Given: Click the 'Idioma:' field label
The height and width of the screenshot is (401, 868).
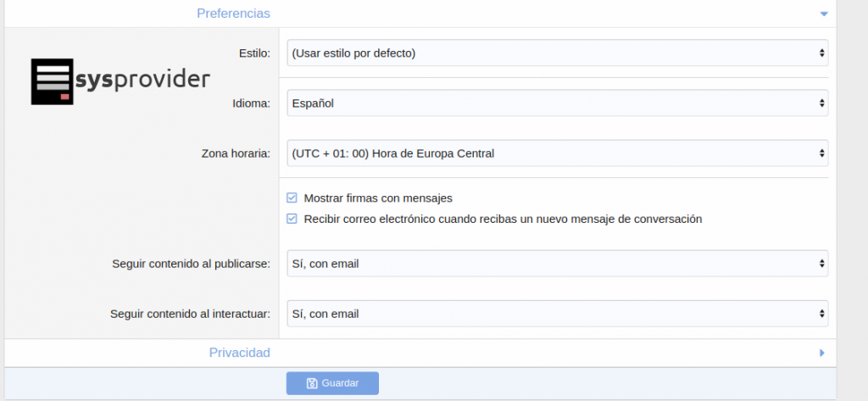Looking at the screenshot, I should coord(251,103).
